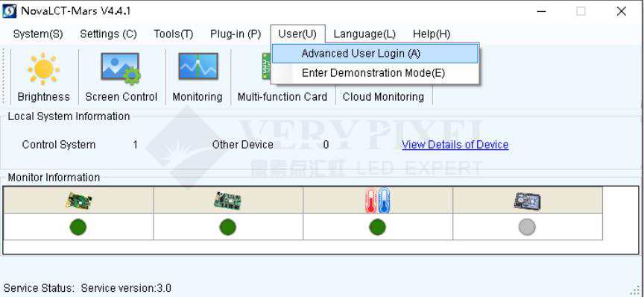Click the Monitor Information group title
The width and height of the screenshot is (644, 297).
(54, 178)
